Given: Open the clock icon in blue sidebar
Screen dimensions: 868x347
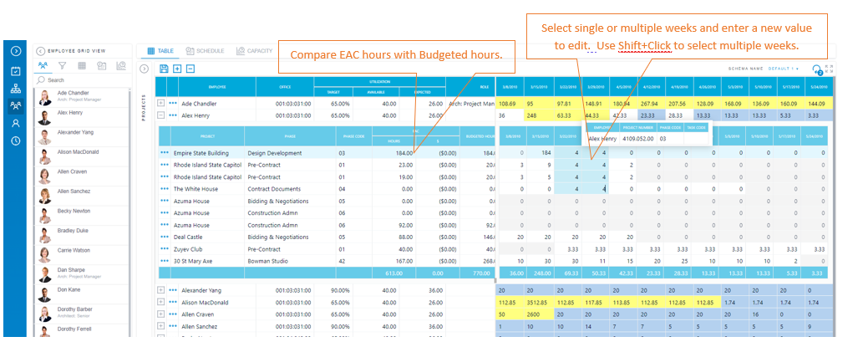Looking at the screenshot, I should click(x=16, y=140).
